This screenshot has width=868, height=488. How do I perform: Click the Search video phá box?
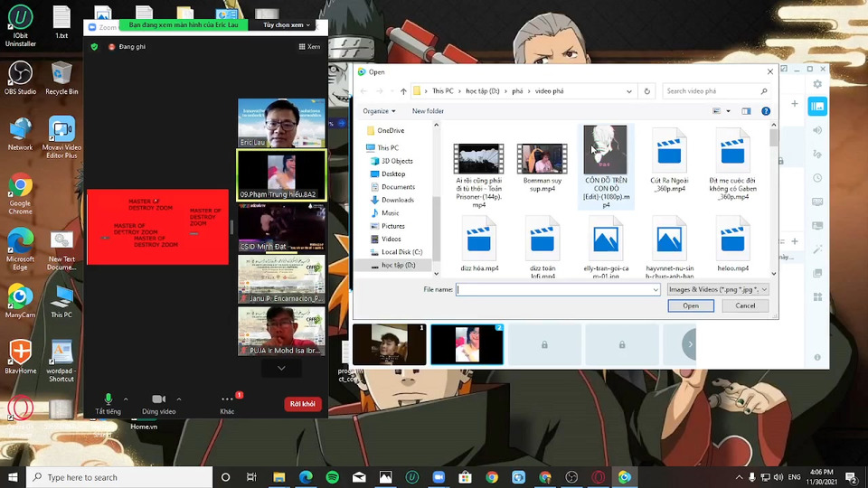tap(716, 91)
